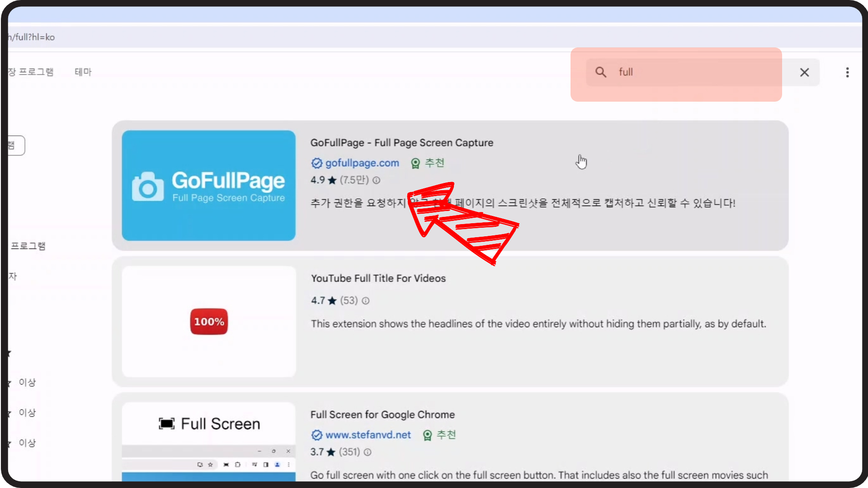
Task: Open the gofullpage.com publisher link
Action: [362, 163]
